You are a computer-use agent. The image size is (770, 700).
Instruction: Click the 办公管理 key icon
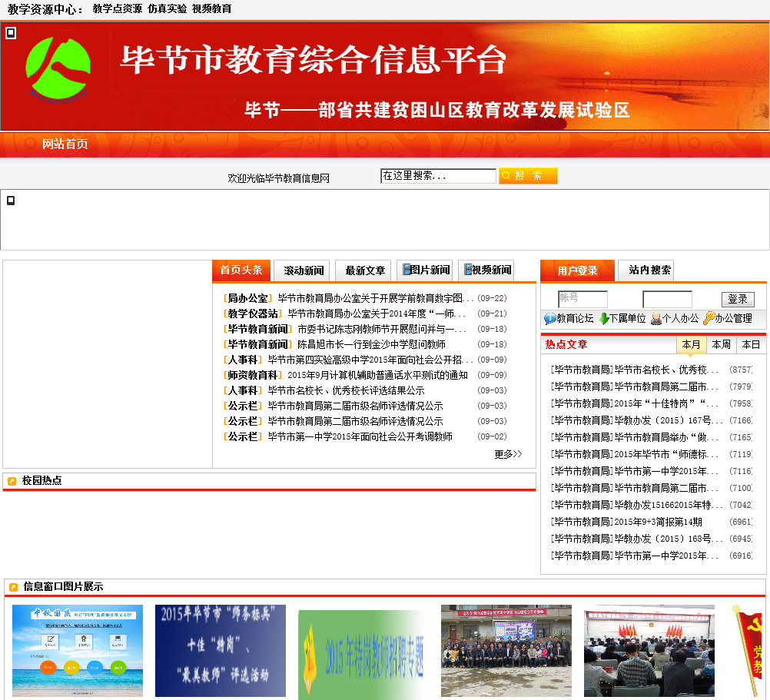pyautogui.click(x=709, y=319)
